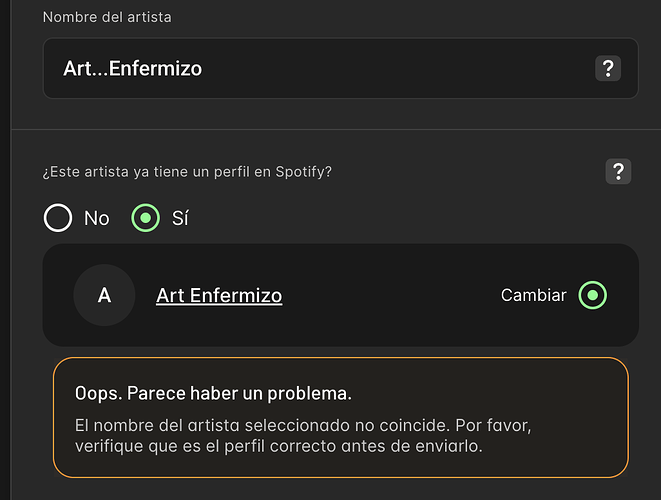Click 'verifique que es el perfil correcto' text
Viewport: 661px width, 500px height.
[200, 446]
